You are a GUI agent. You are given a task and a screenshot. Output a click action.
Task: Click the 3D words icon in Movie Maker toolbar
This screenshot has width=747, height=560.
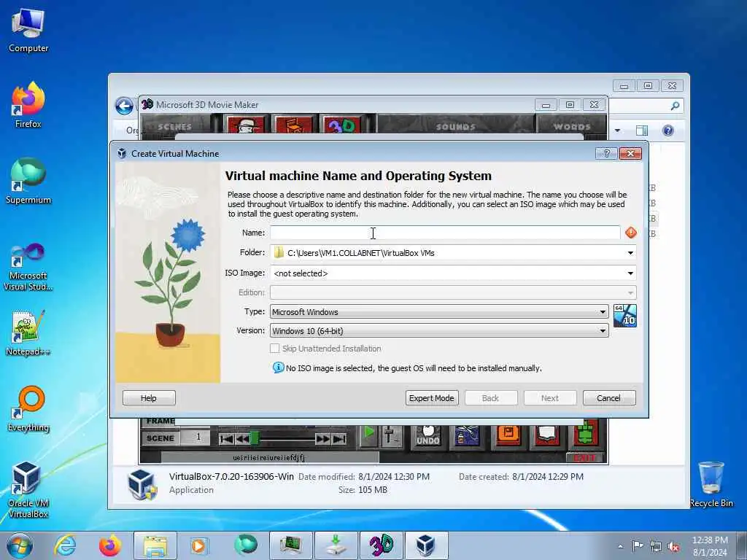[341, 125]
